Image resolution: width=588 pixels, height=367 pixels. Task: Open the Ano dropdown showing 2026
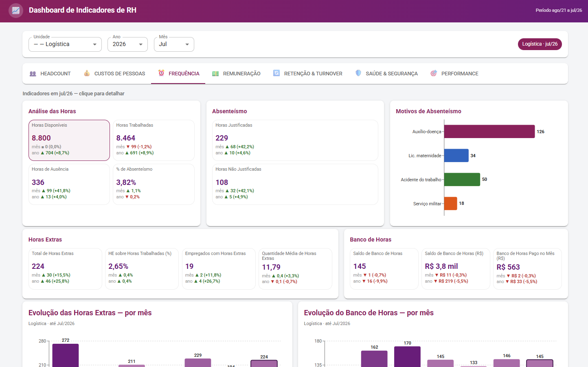[127, 44]
